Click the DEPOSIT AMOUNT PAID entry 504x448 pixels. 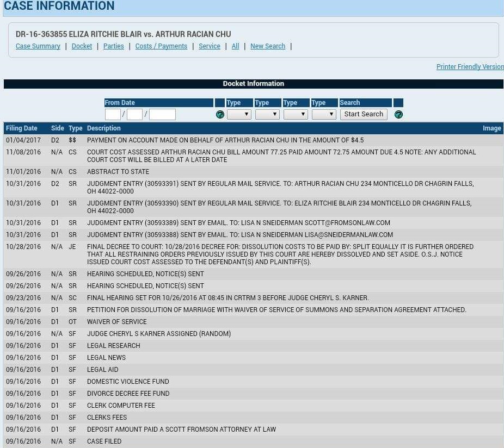(x=182, y=430)
